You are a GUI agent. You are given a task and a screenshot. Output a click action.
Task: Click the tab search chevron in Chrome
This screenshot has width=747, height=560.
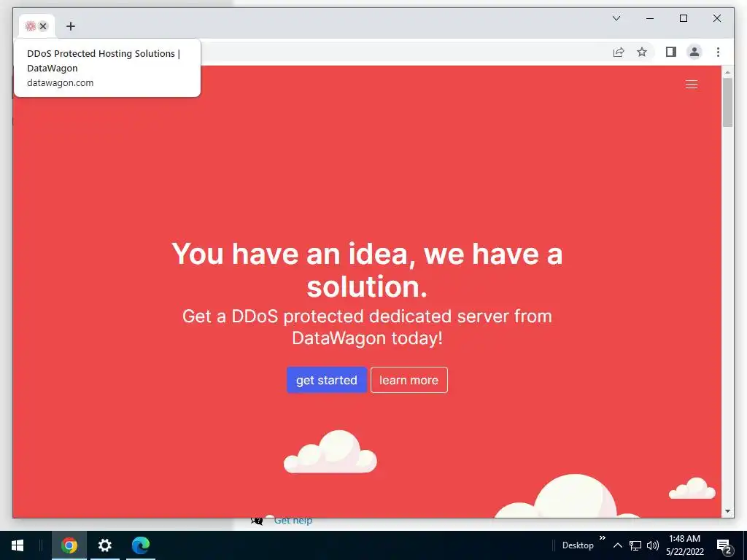click(616, 18)
